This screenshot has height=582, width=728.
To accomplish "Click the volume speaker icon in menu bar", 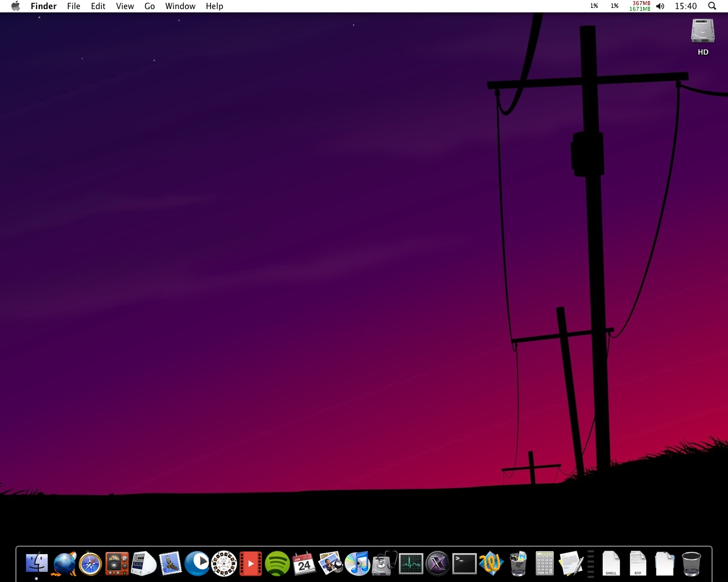I will coord(660,6).
